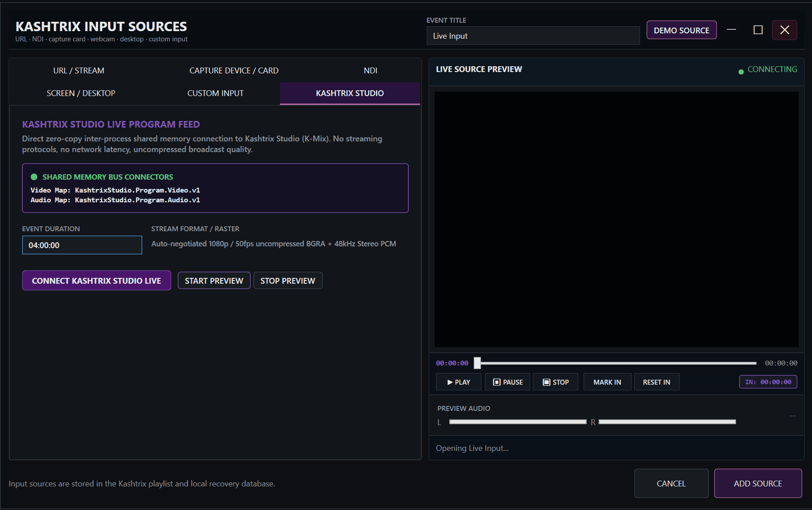The width and height of the screenshot is (812, 510).
Task: Click the live source preview video area
Action: [x=616, y=219]
